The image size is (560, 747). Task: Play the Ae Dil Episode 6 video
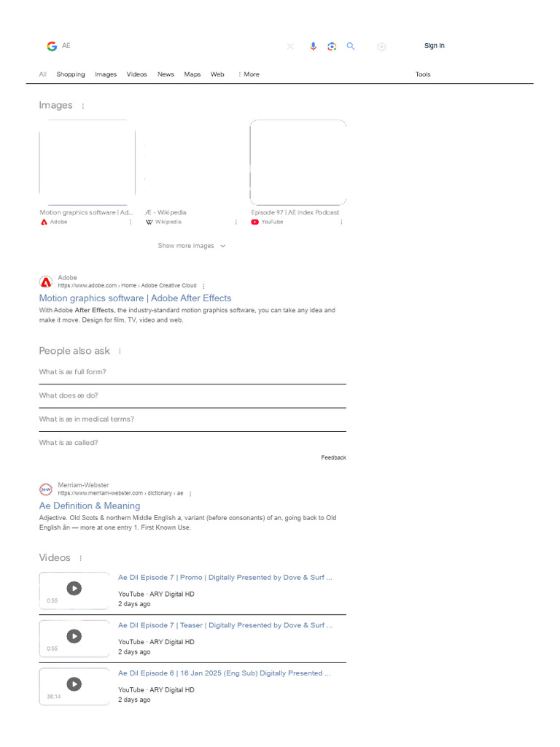point(74,684)
